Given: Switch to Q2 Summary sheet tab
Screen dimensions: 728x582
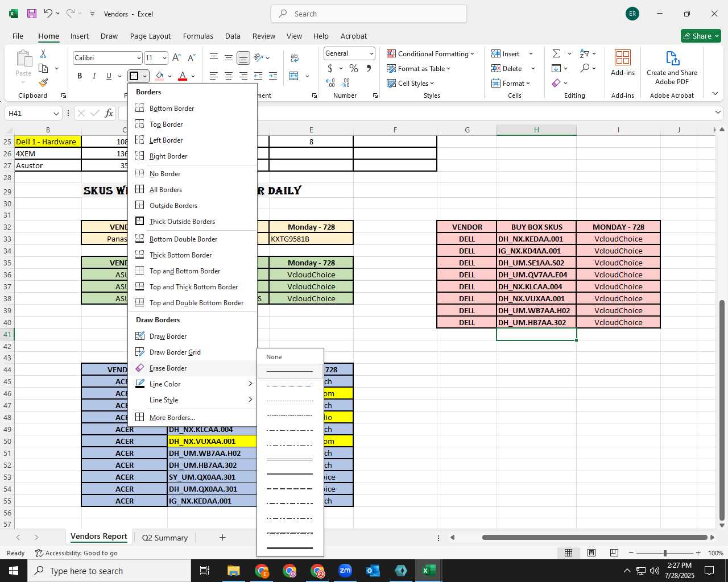Looking at the screenshot, I should click(x=164, y=538).
